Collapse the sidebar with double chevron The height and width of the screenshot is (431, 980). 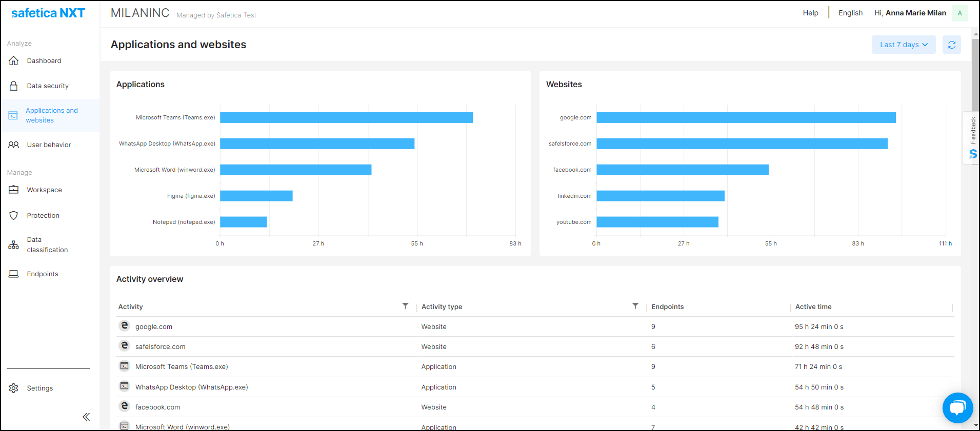(x=86, y=417)
